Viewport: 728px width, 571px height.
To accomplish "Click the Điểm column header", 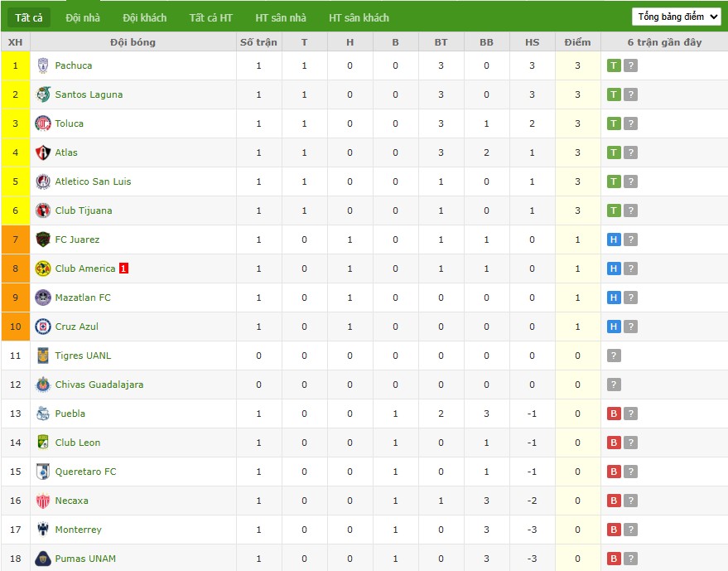I will pos(577,42).
